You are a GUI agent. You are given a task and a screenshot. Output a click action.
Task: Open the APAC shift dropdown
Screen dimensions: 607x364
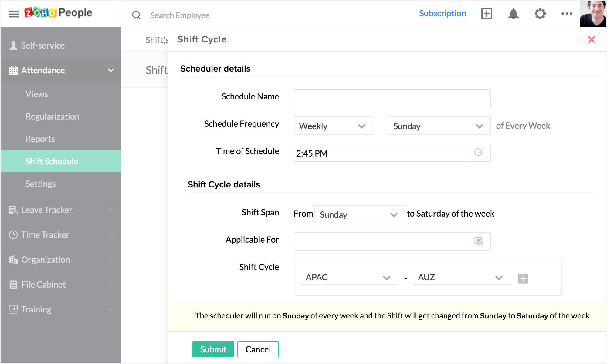[348, 277]
